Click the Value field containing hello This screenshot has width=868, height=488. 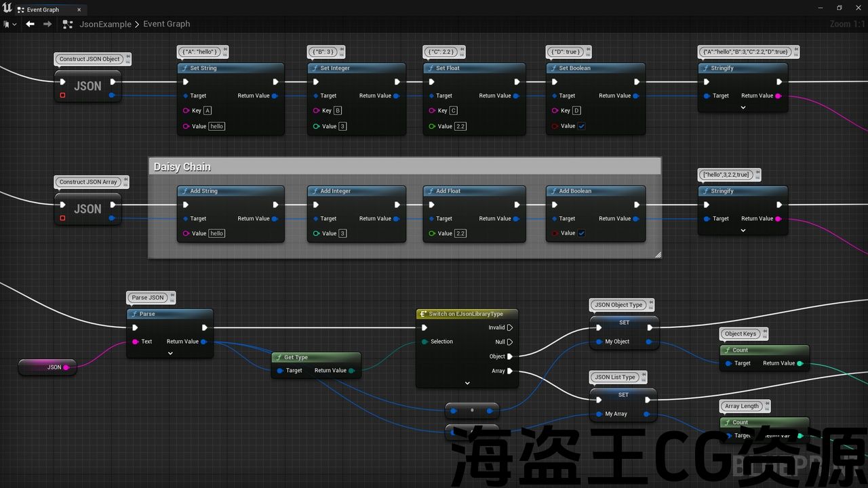(216, 126)
